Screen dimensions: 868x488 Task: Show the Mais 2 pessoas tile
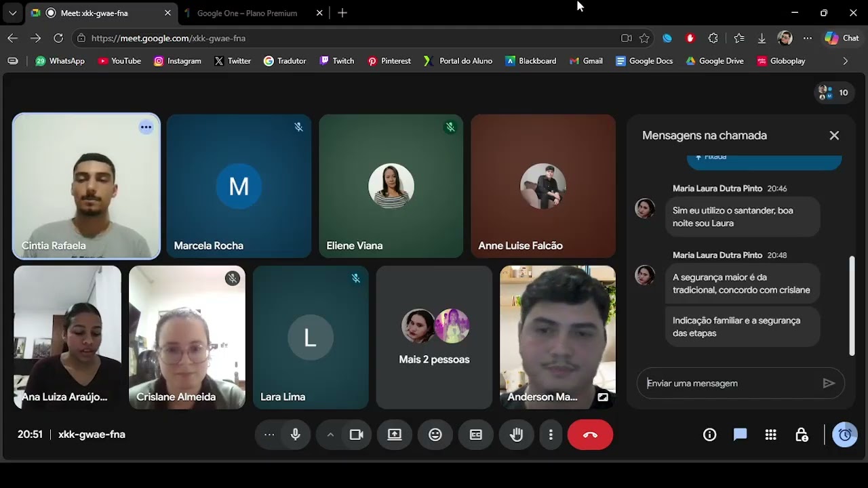(x=434, y=338)
